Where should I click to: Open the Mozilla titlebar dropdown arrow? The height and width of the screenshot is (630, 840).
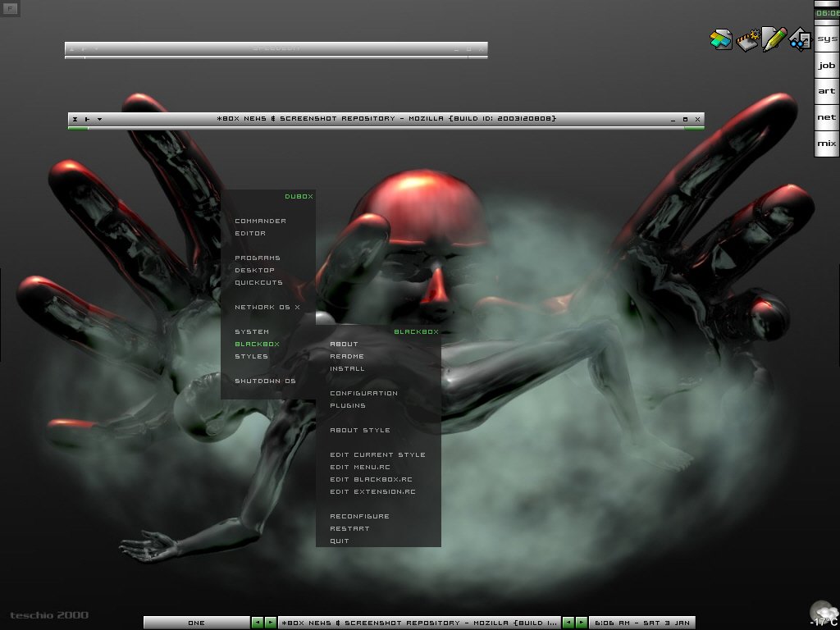pos(99,119)
